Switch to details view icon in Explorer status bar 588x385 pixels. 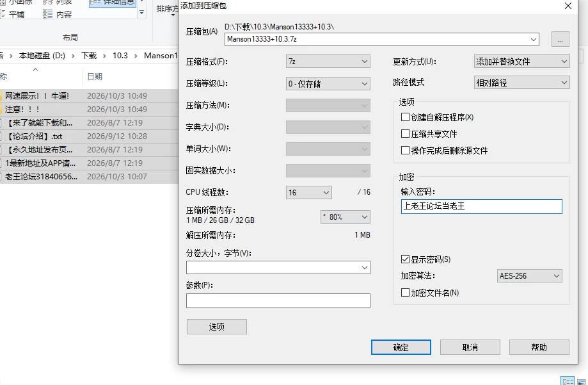click(x=568, y=381)
